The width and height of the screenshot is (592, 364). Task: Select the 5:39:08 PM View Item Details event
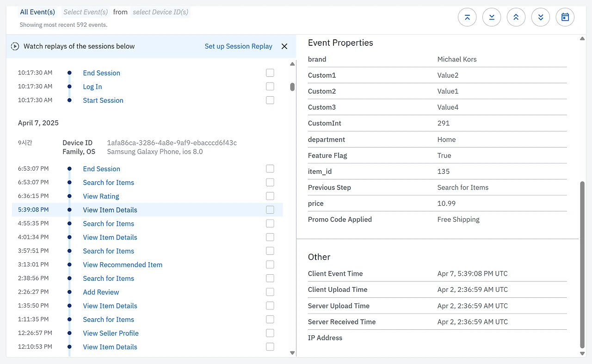click(x=110, y=210)
